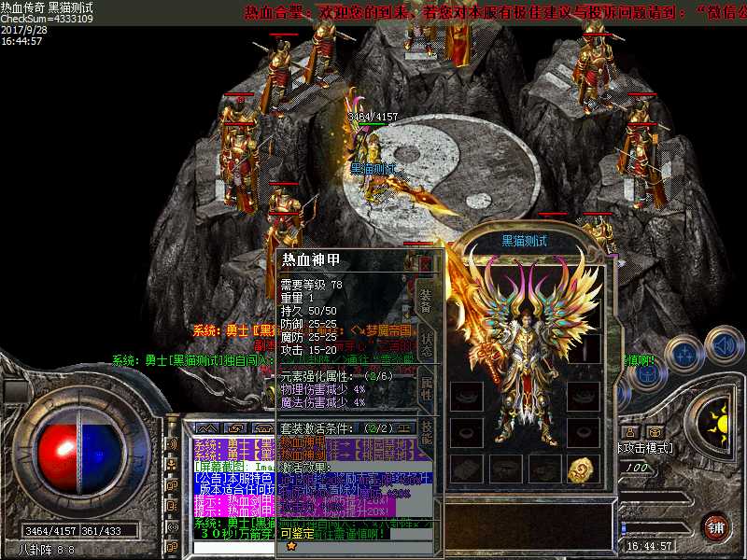Click the chat curved-arrow button

[237, 427]
